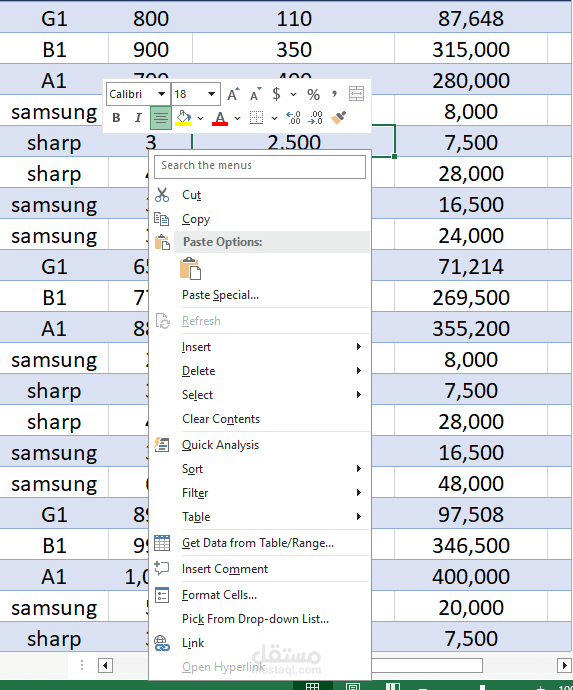Choose Pick From Drop-down List...

(x=260, y=619)
